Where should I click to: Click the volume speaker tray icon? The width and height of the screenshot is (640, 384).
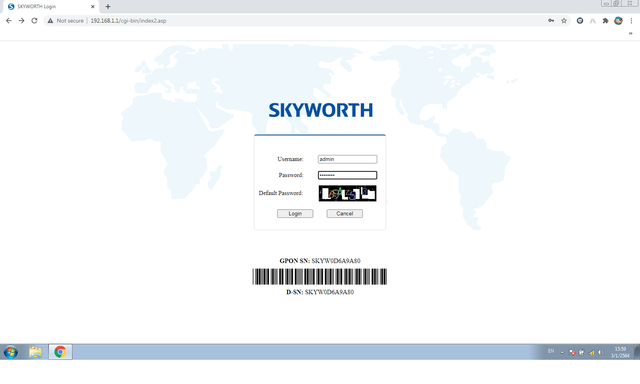point(600,352)
